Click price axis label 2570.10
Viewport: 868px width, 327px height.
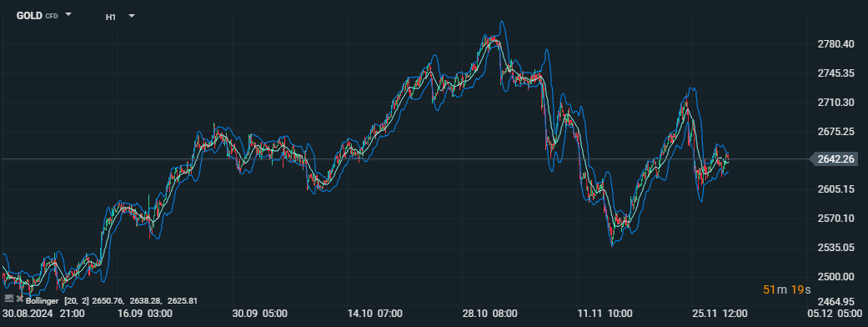[x=835, y=219]
